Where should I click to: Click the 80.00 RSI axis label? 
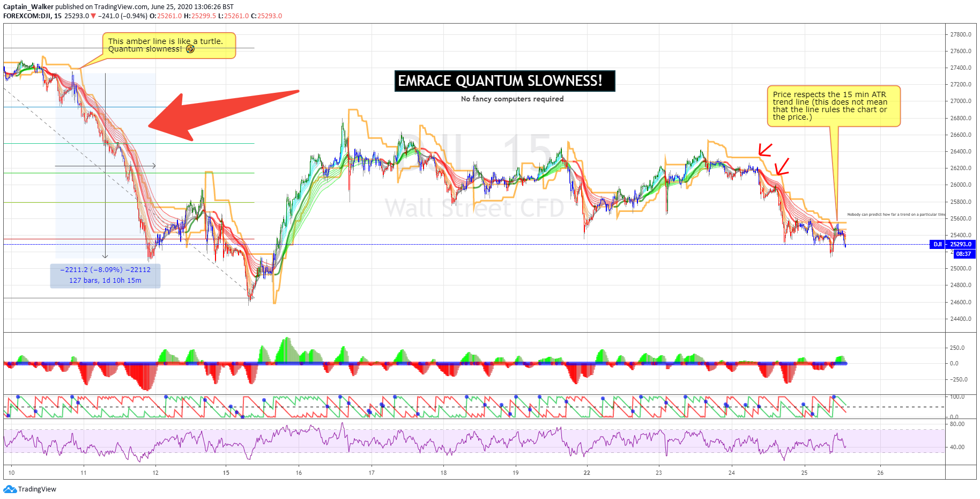coord(957,424)
